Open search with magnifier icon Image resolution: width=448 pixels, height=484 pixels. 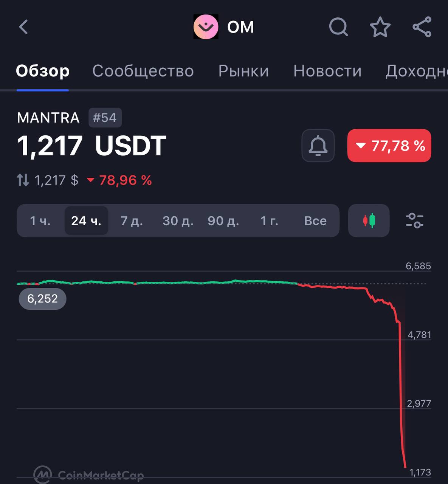pyautogui.click(x=338, y=27)
